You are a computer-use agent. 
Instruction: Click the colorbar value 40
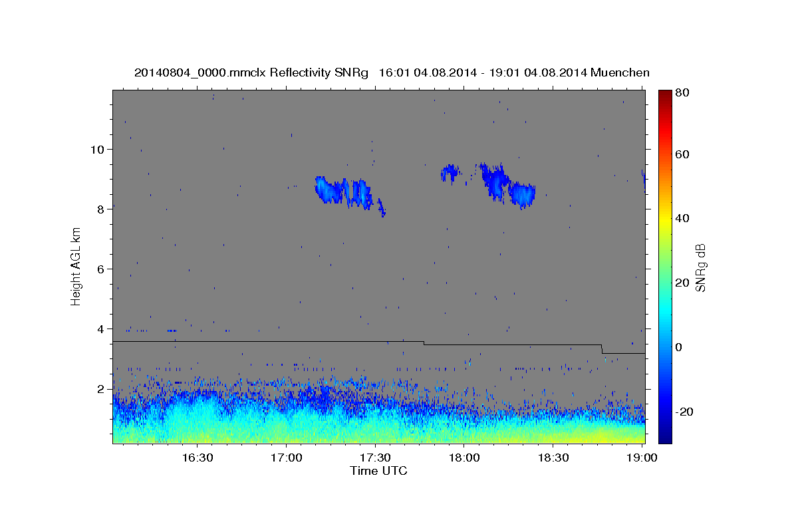(681, 218)
